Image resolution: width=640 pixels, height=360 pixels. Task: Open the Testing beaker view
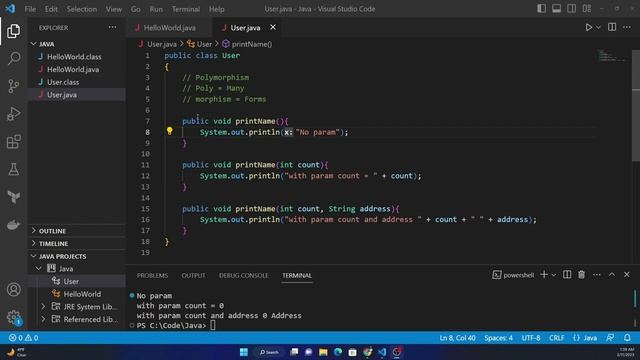point(13,169)
